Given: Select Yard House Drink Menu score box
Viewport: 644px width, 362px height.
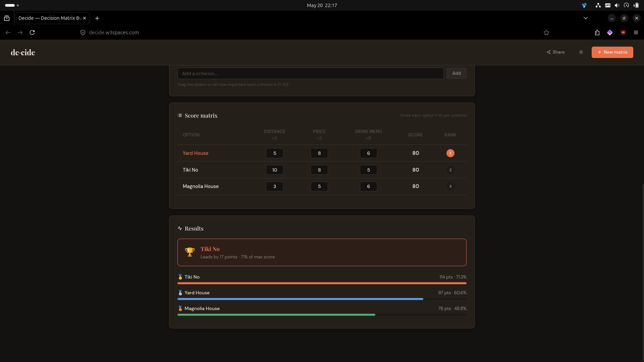Looking at the screenshot, I should 368,153.
